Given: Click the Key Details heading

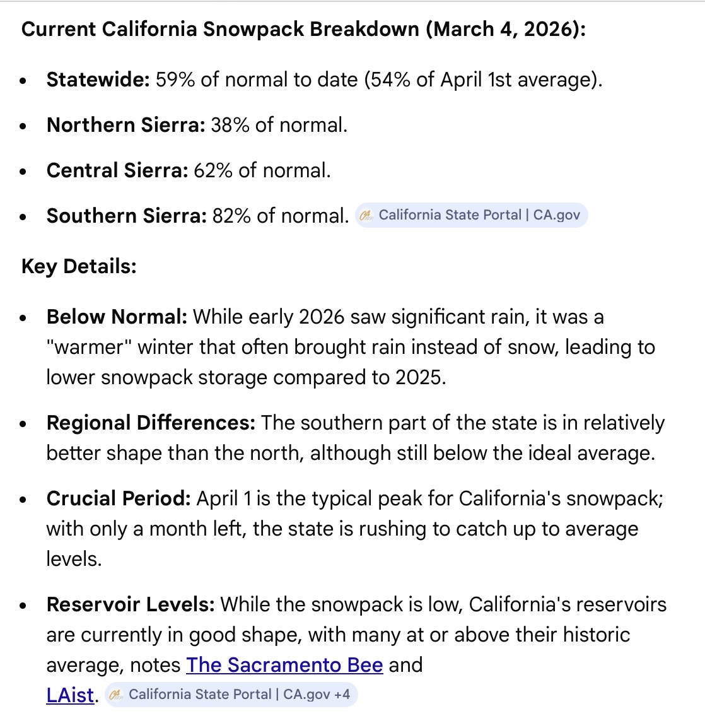Looking at the screenshot, I should click(79, 266).
